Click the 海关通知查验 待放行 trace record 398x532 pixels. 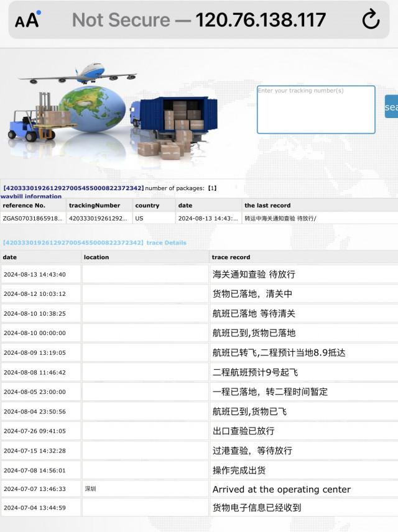[x=254, y=274]
